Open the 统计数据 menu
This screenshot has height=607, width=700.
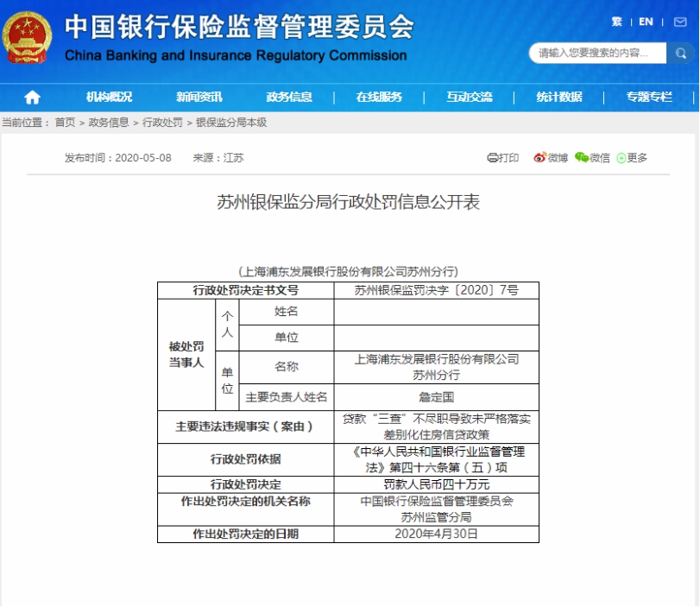click(559, 97)
